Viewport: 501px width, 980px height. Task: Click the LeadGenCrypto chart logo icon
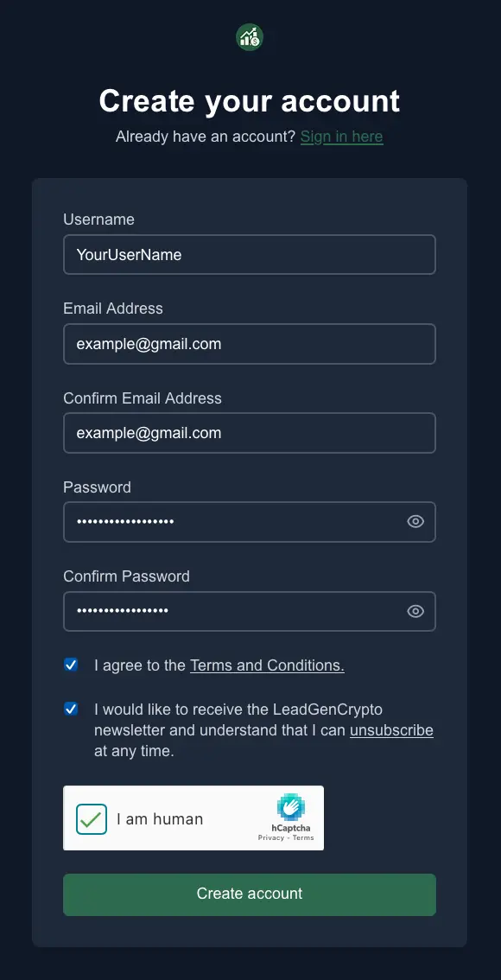coord(250,37)
